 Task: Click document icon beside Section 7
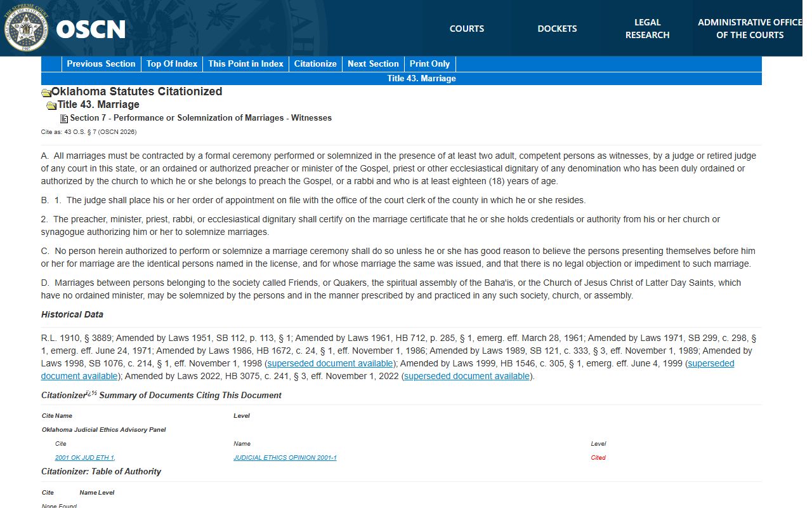pyautogui.click(x=64, y=119)
